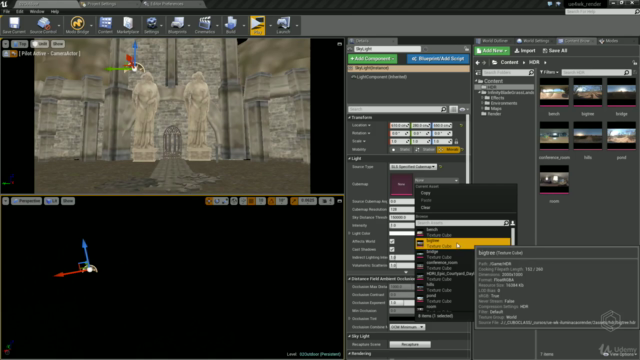Open the Filters dropdown in Content Browser
Viewport: 640px width, 360px height.
pos(549,72)
